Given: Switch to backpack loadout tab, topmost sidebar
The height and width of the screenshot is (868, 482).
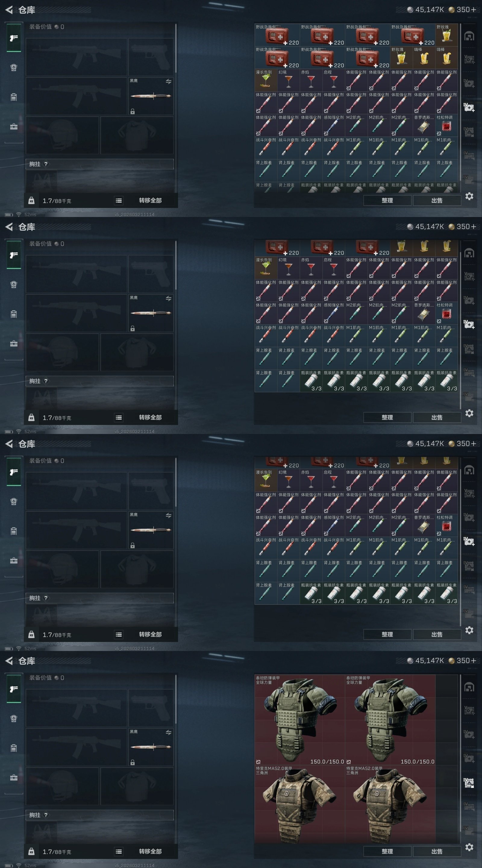Looking at the screenshot, I should (x=14, y=97).
